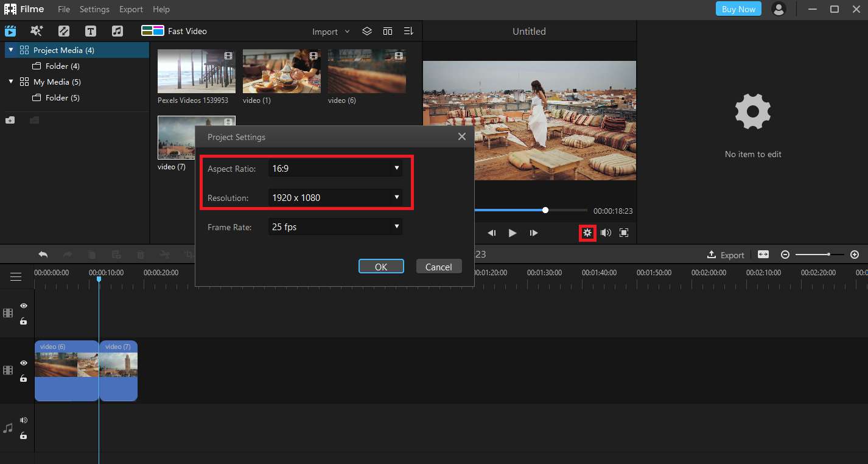This screenshot has height=464, width=868.
Task: Expand the Frame Rate dropdown
Action: (335, 227)
